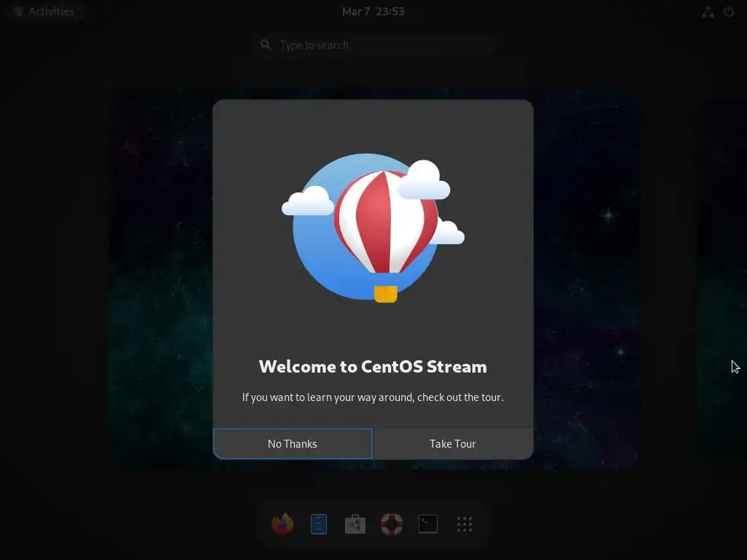Open the clock showing Mar 7 23:53
This screenshot has height=560, width=747.
tap(373, 12)
